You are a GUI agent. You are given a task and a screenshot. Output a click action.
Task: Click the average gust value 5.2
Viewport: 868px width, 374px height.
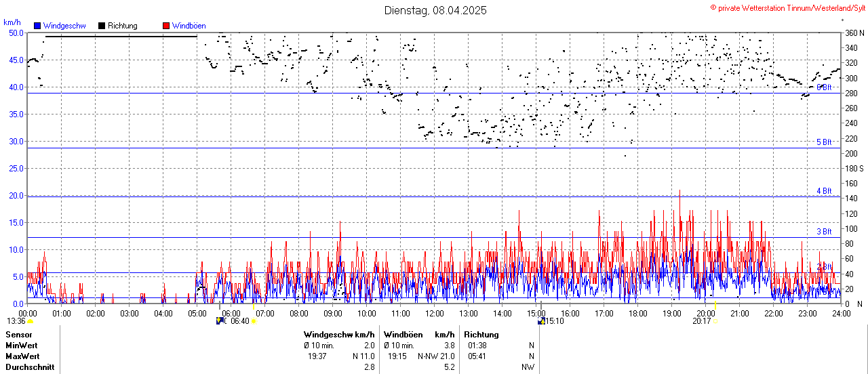449,367
